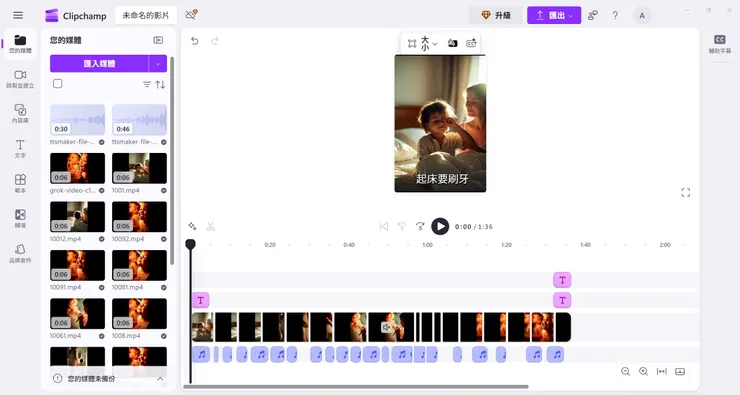The height and width of the screenshot is (395, 740).
Task: Click the split scissors icon
Action: pyautogui.click(x=210, y=227)
